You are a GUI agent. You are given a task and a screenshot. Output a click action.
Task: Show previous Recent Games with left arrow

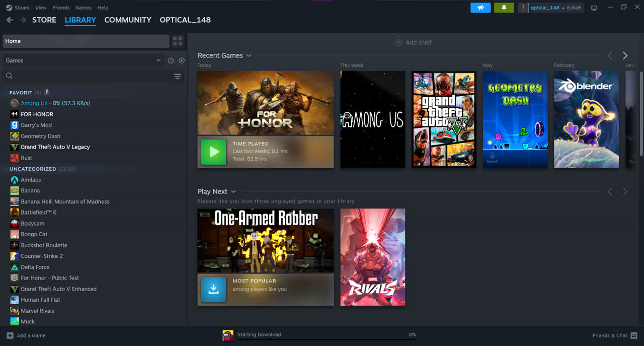click(610, 55)
